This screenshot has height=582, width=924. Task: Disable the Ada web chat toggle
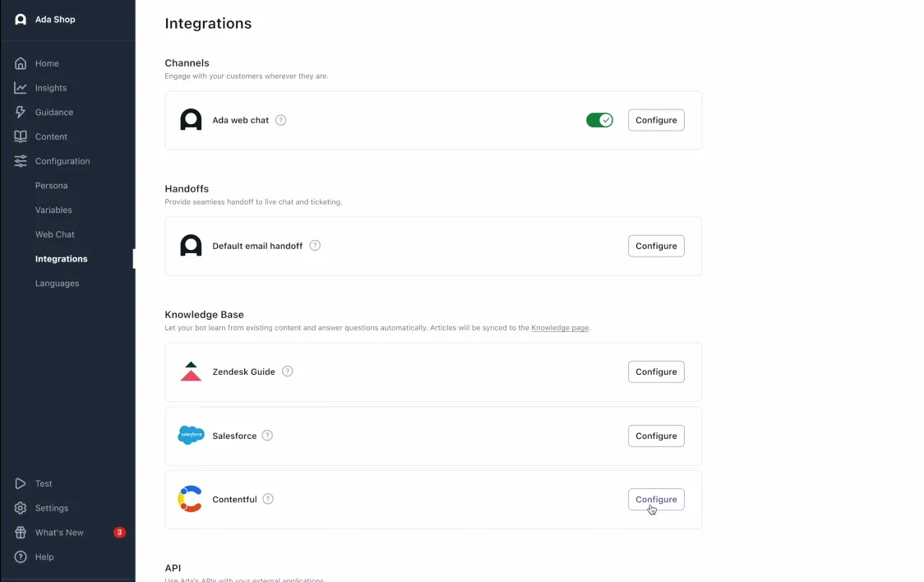(x=599, y=120)
